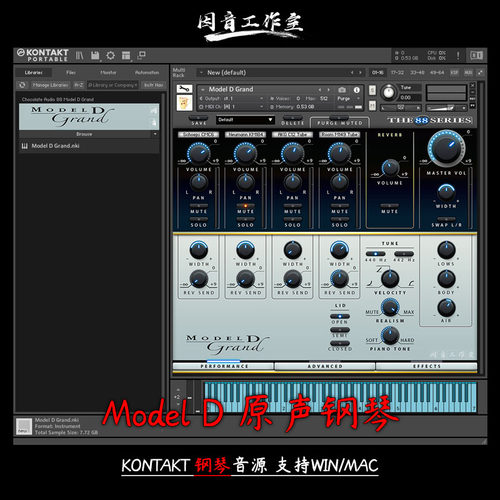The width and height of the screenshot is (500, 500).
Task: Go to previous instrument arrow in Model D Grand header
Action: pyautogui.click(x=320, y=90)
